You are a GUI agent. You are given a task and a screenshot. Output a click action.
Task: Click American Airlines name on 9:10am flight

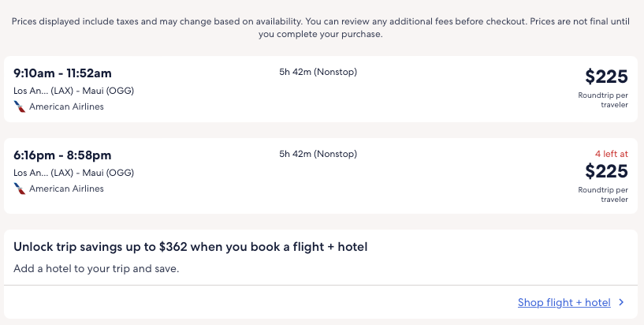pyautogui.click(x=66, y=106)
